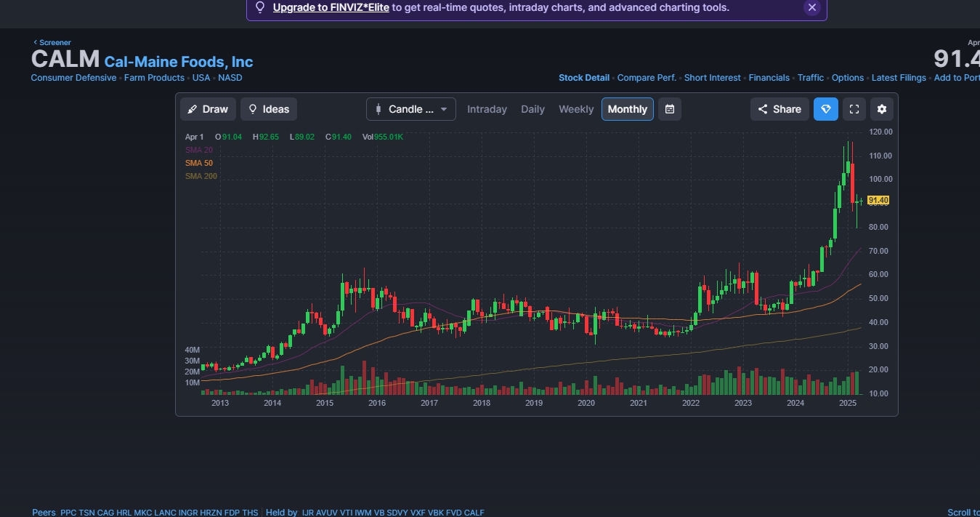Close the FINVIZ Elite upgrade banner

[x=812, y=7]
